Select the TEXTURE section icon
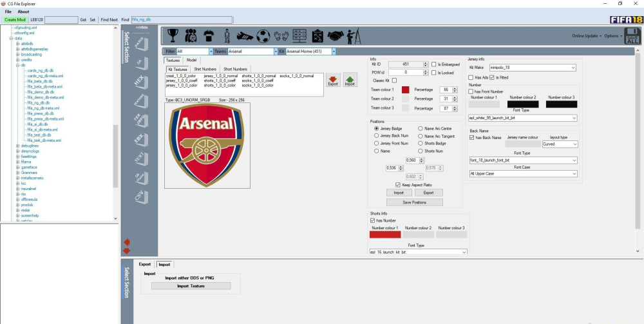644x324 pixels. click(140, 100)
